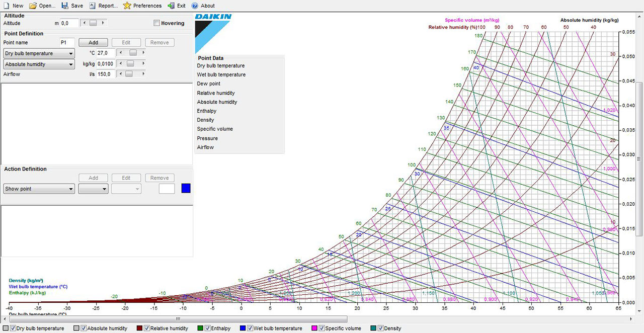The height and width of the screenshot is (333, 644).
Task: Save the chart using the Save icon
Action: pos(65,6)
